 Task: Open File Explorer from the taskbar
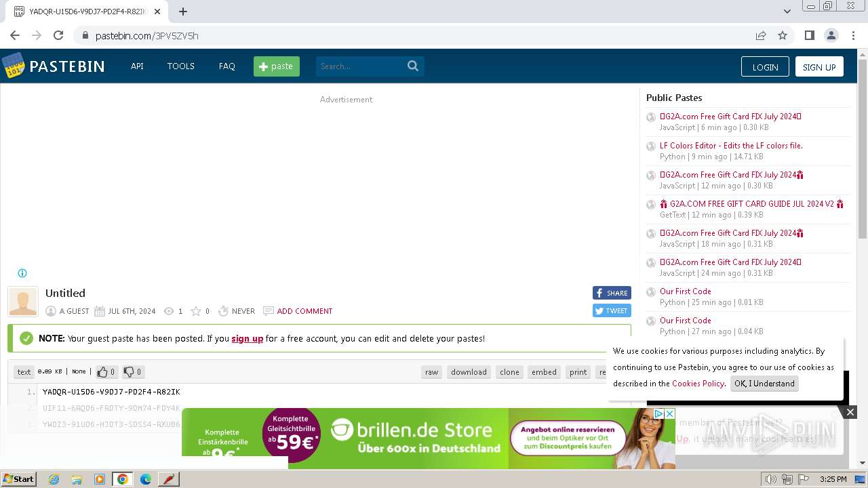(77, 479)
